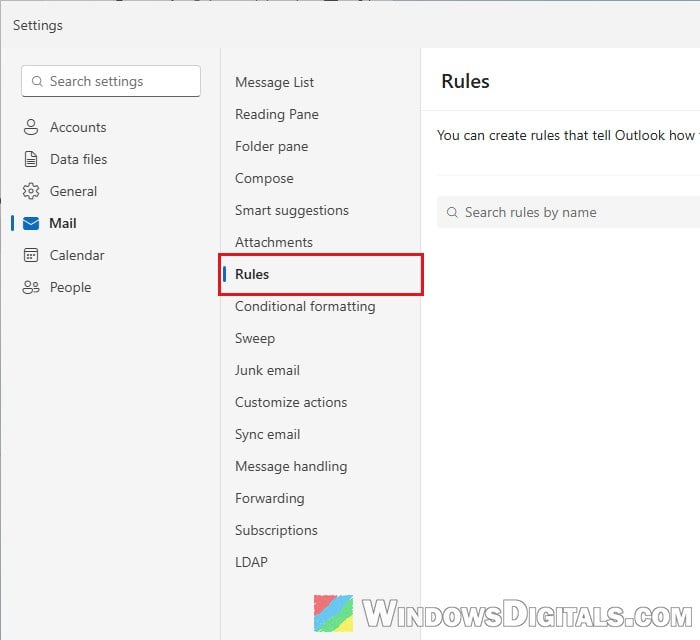
Task: Open Message List mail settings
Action: coord(274,82)
